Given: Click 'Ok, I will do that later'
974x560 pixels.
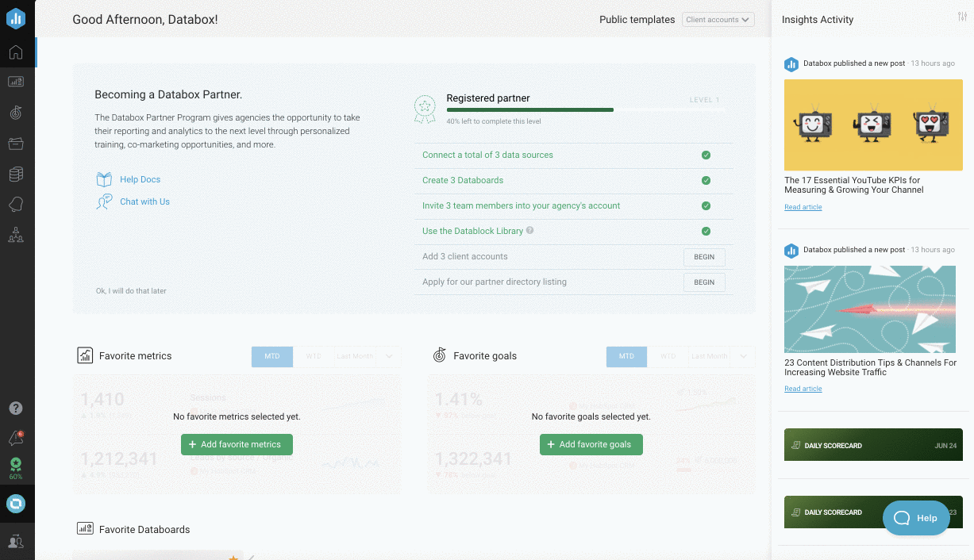Looking at the screenshot, I should click(131, 291).
